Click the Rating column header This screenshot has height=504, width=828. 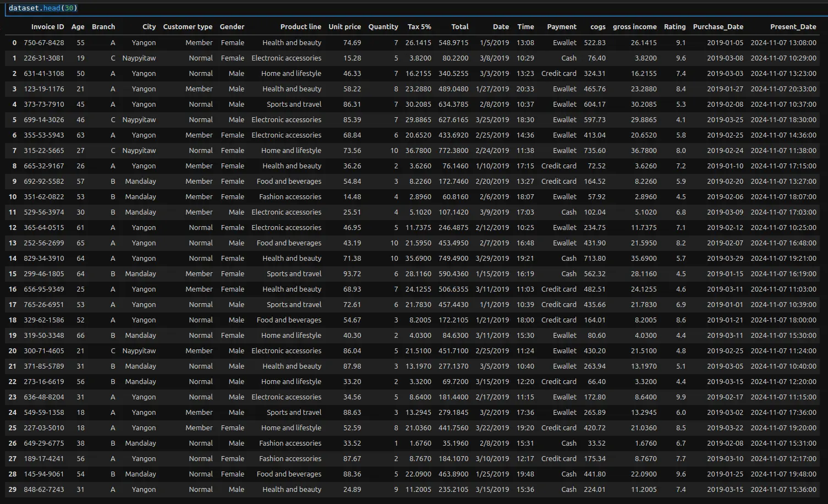coord(675,26)
